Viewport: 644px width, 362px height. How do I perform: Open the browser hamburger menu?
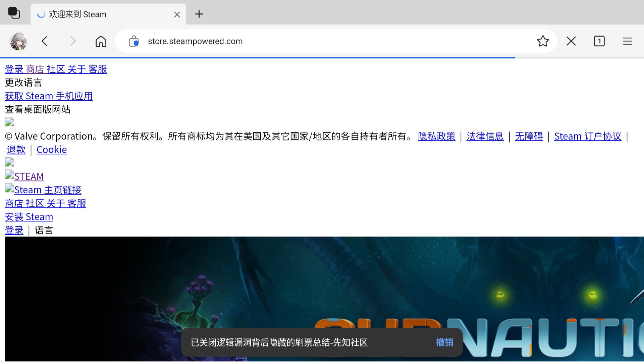click(x=628, y=41)
